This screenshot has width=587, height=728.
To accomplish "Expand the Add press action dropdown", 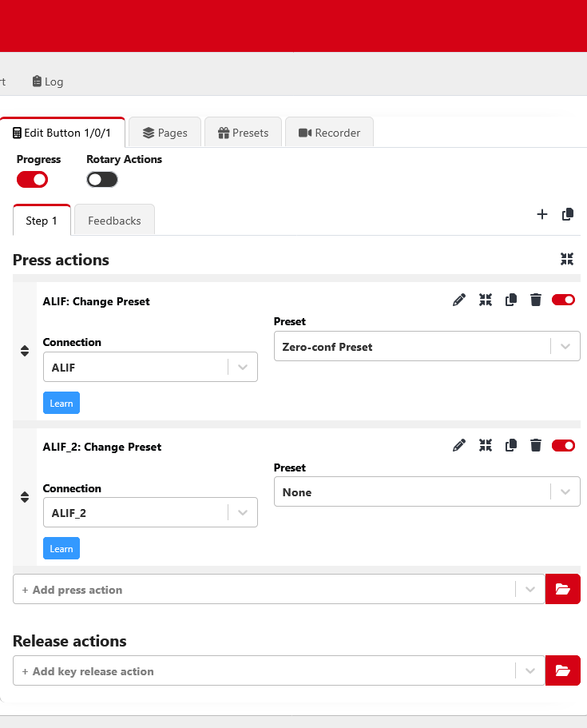I will 529,590.
